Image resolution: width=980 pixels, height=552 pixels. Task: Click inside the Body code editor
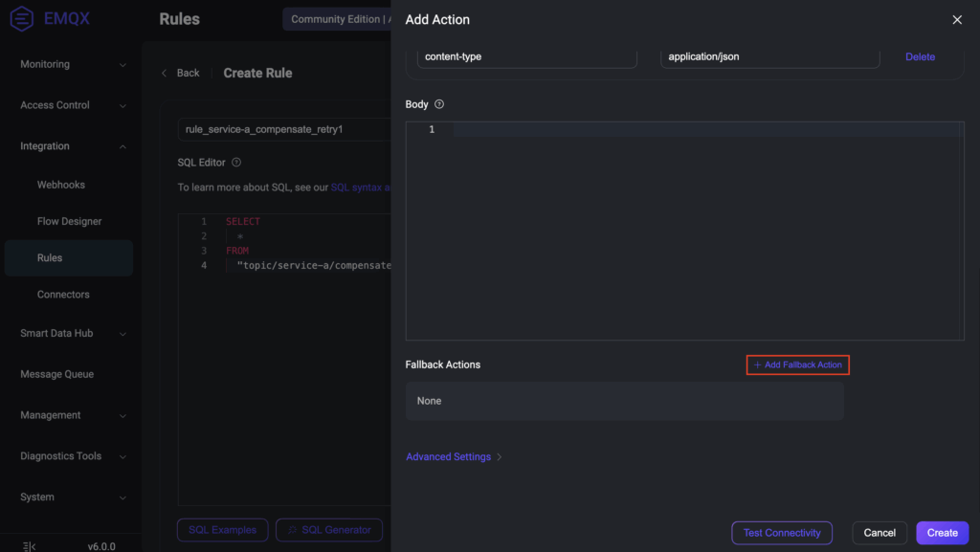(x=683, y=230)
